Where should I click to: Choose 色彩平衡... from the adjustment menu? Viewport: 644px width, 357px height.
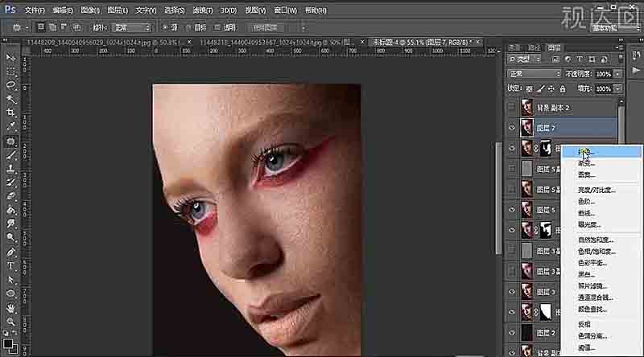pos(592,263)
